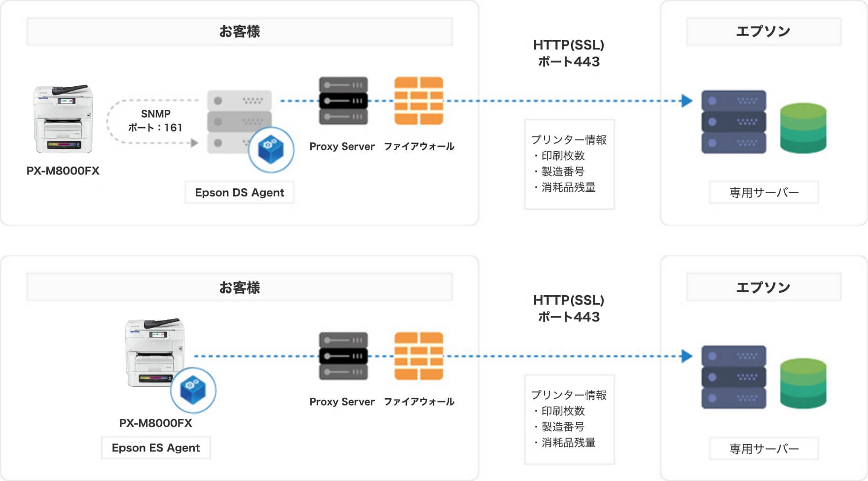Click the Epson ES Agent label
Screen dimensions: 868x481
pyautogui.click(x=156, y=447)
